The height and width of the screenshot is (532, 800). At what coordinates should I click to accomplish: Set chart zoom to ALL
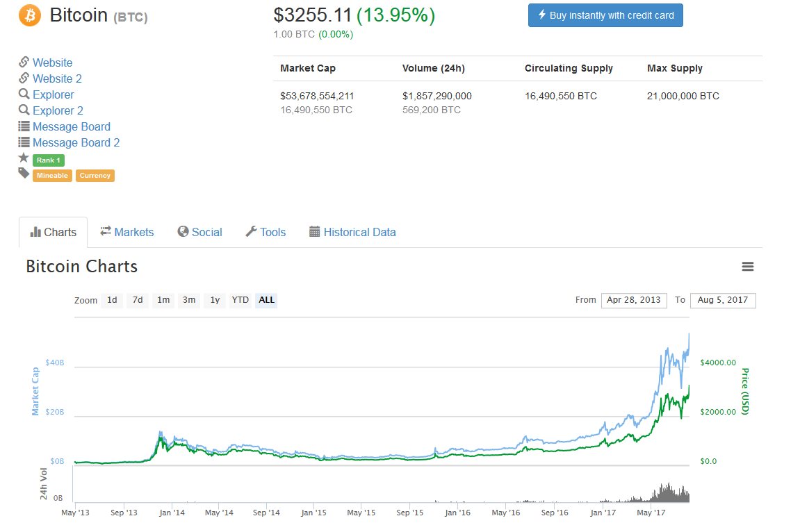266,300
